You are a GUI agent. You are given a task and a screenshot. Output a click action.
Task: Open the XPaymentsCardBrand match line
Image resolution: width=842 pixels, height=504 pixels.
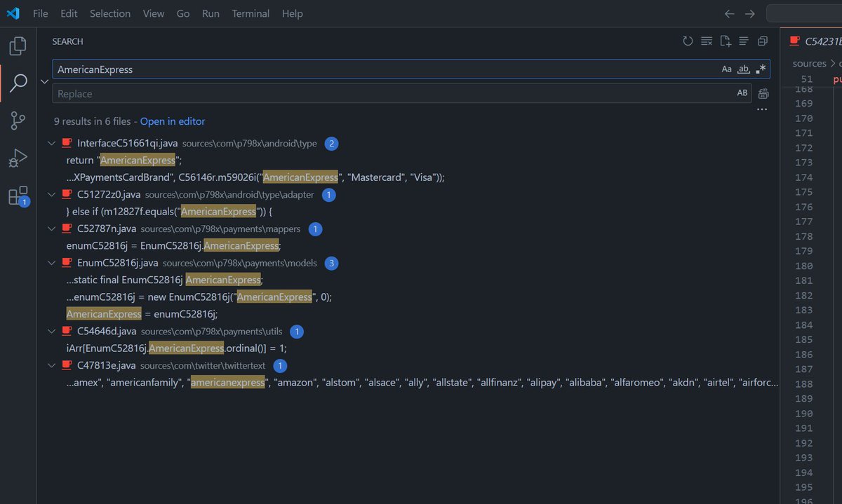pos(256,177)
